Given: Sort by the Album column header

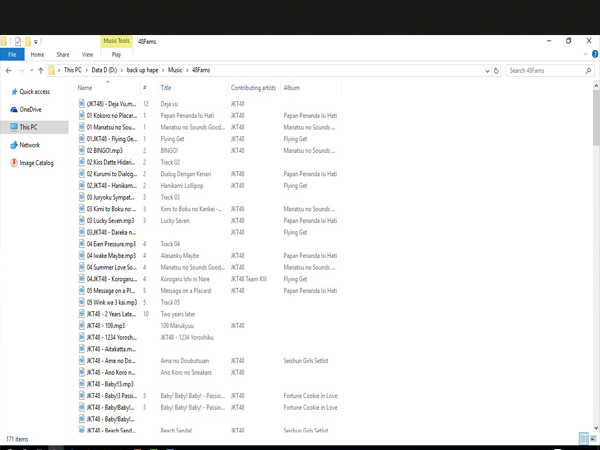Looking at the screenshot, I should (292, 88).
